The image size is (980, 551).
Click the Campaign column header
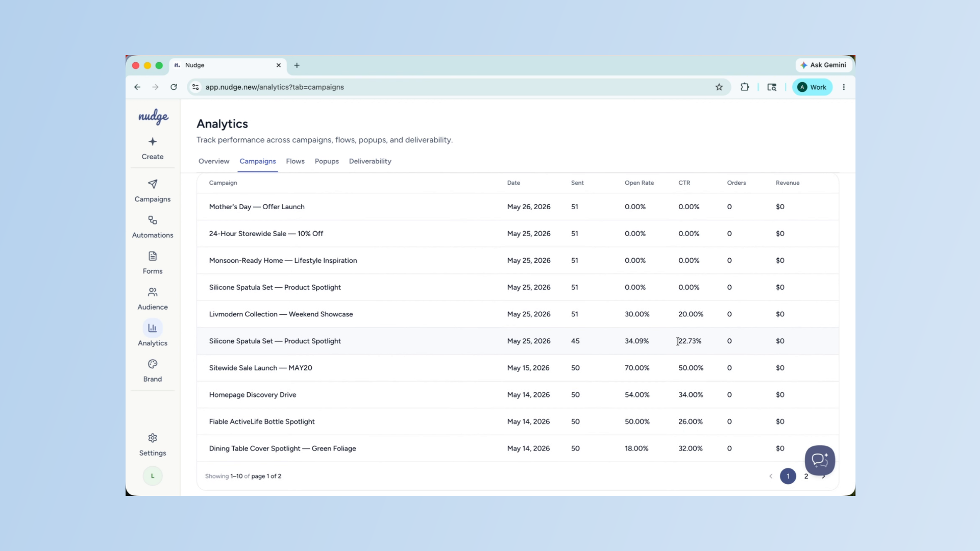(x=223, y=183)
